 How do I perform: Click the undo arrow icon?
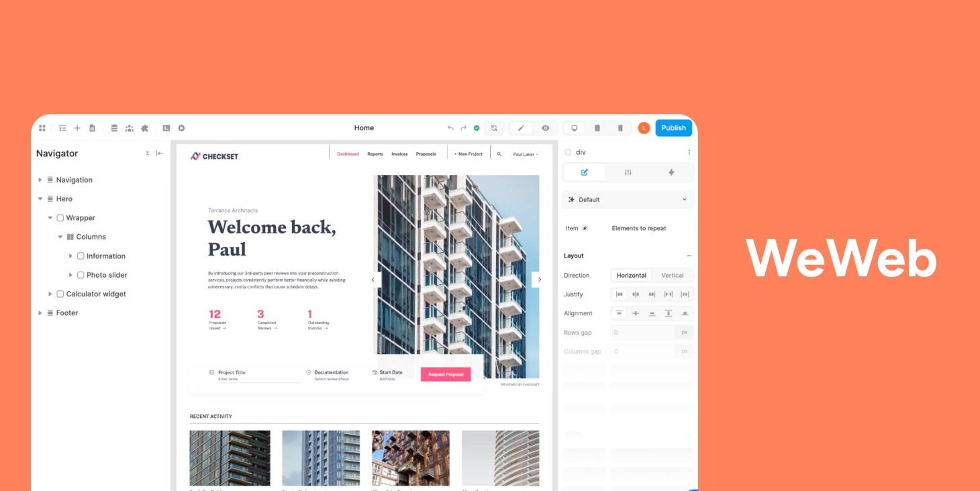pyautogui.click(x=450, y=127)
